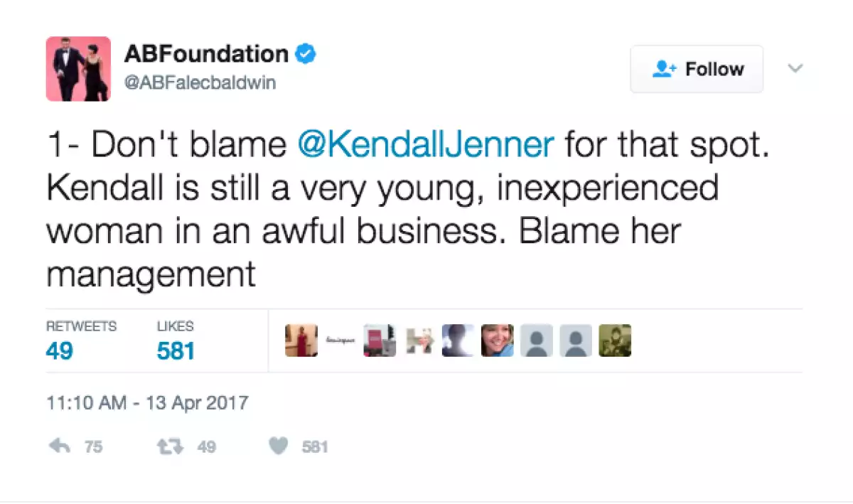
Task: Open the 11:10 AM tweet timestamp
Action: point(147,403)
